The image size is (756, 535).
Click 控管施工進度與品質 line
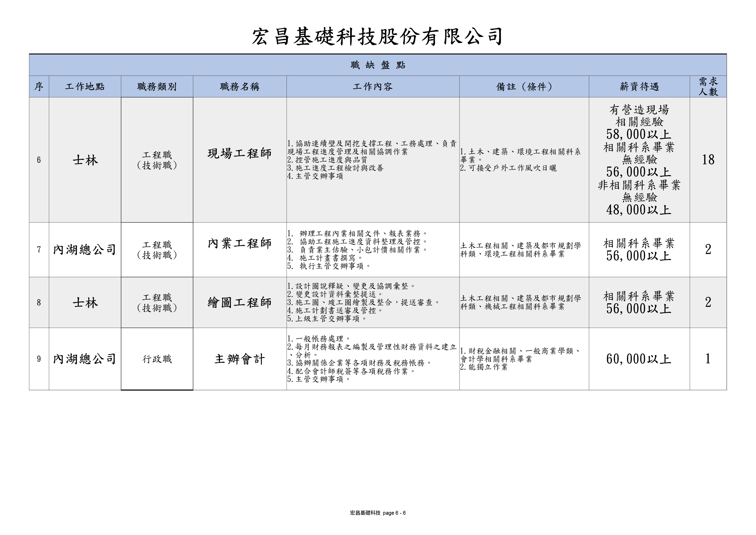327,160
